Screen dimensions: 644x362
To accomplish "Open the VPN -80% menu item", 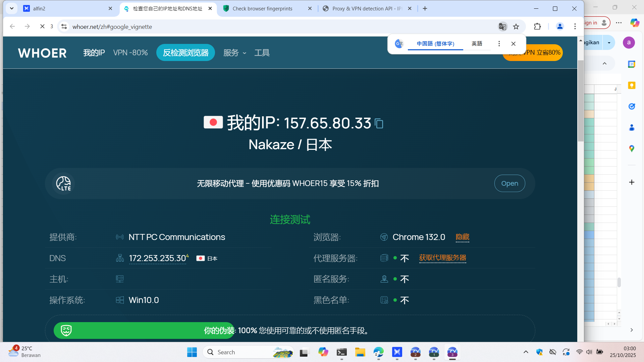I will (130, 53).
